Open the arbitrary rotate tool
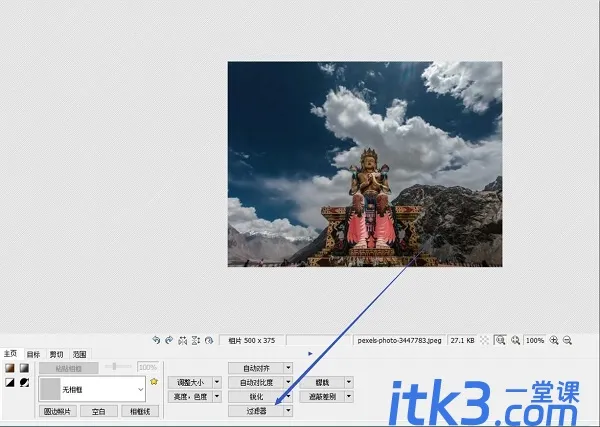This screenshot has height=427, width=600. [209, 340]
